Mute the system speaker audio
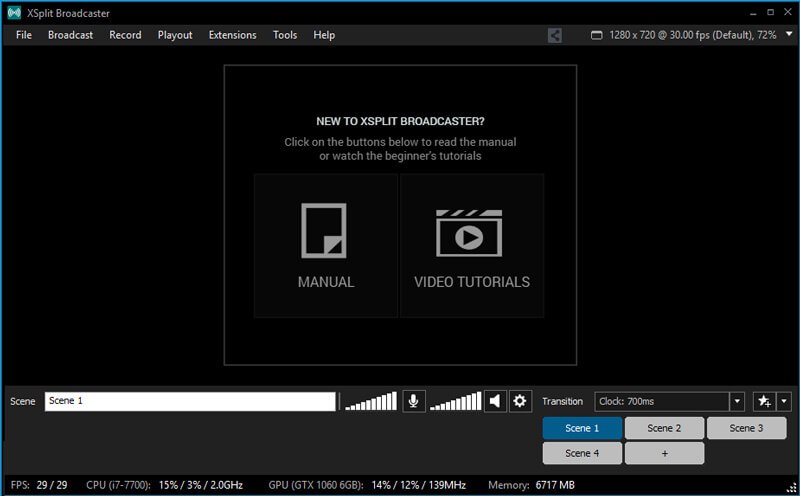Screen dimensions: 800x496 (495, 401)
